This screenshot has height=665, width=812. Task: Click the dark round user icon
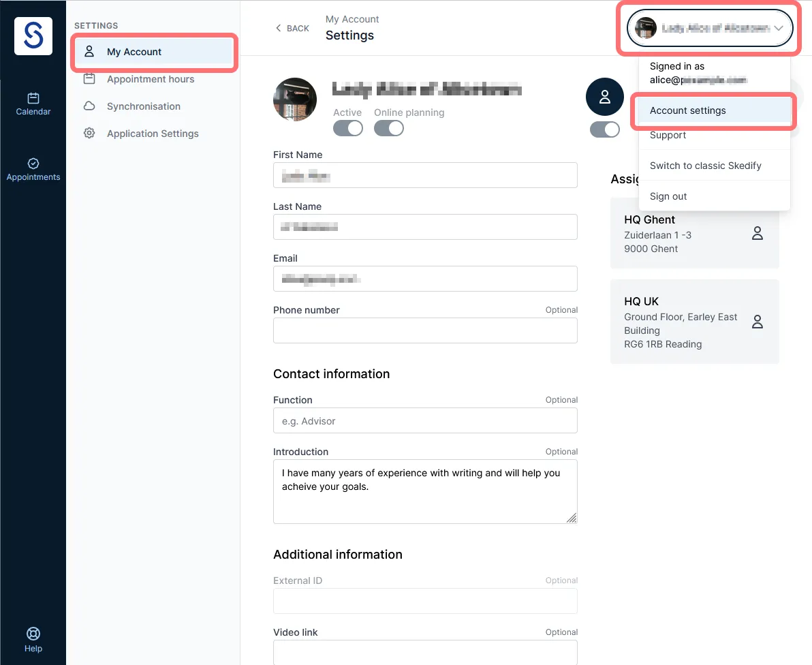pos(604,97)
